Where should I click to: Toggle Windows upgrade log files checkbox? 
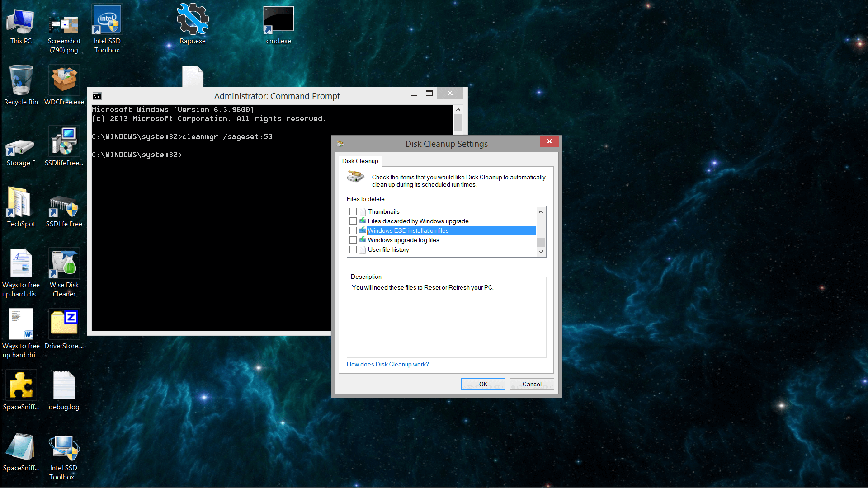pyautogui.click(x=353, y=240)
